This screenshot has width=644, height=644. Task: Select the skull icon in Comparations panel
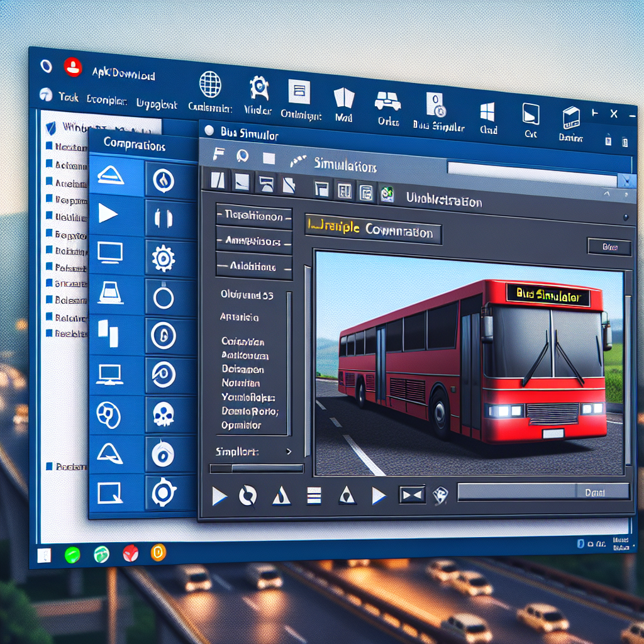pyautogui.click(x=164, y=414)
